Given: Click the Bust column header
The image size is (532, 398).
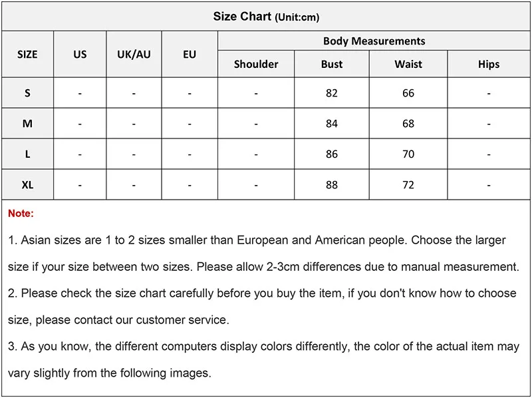Looking at the screenshot, I should (x=332, y=65).
